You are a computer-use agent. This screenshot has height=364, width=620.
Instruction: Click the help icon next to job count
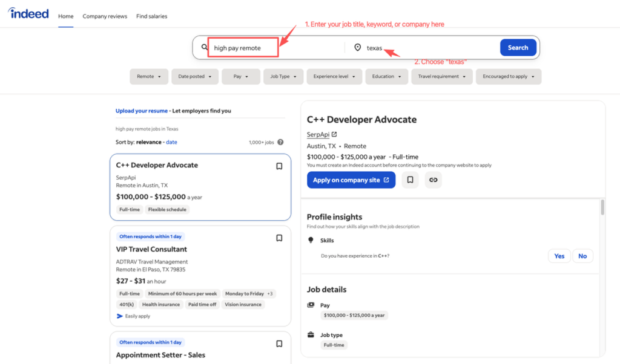pyautogui.click(x=280, y=141)
